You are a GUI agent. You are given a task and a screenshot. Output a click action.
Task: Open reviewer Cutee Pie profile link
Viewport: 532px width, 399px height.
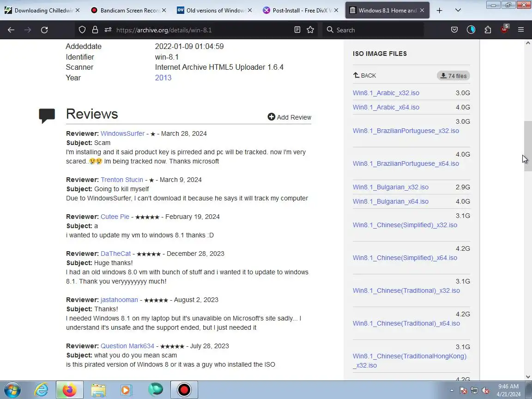pos(115,217)
